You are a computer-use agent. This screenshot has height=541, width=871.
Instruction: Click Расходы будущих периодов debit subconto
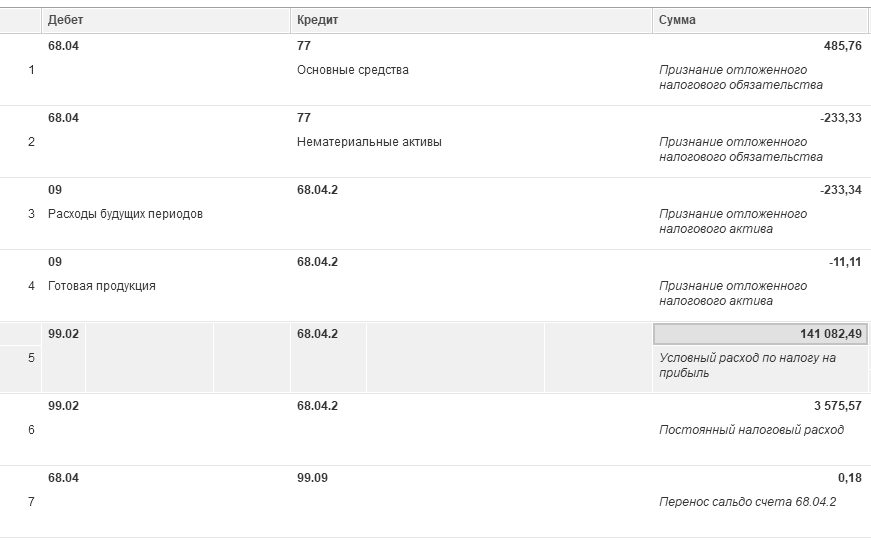tap(125, 214)
